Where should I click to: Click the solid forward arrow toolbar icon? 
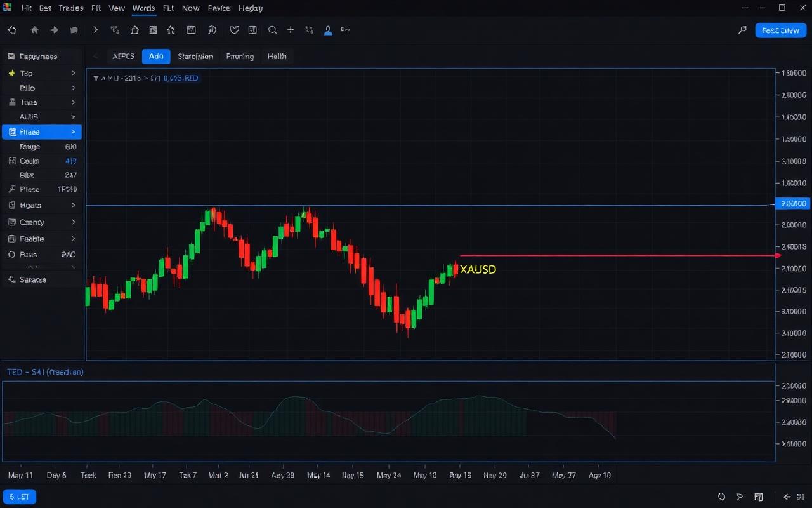coord(55,30)
